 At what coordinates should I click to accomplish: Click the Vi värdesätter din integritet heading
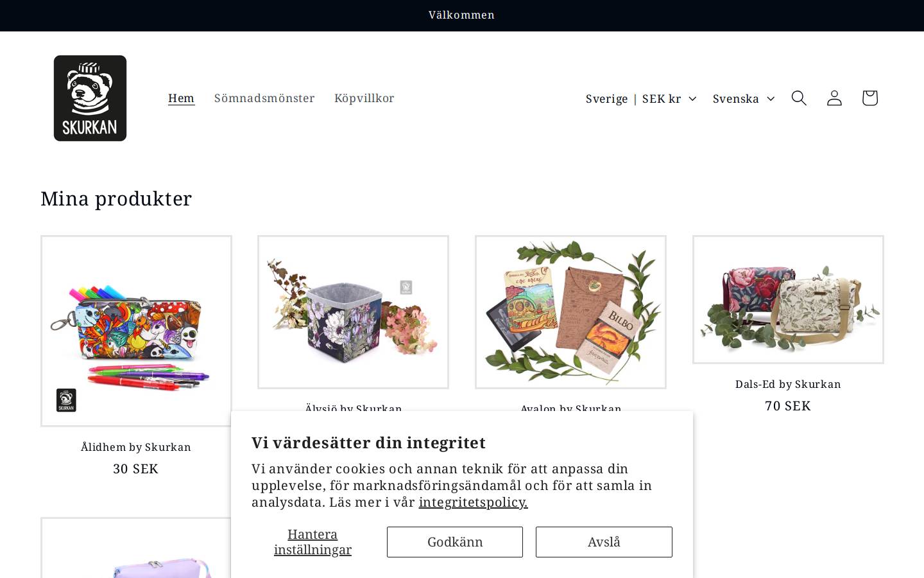click(x=368, y=442)
